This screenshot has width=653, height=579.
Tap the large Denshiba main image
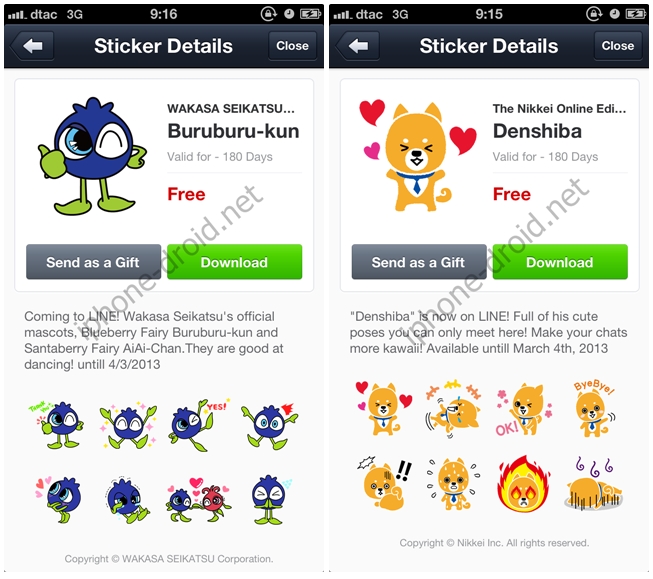point(417,156)
